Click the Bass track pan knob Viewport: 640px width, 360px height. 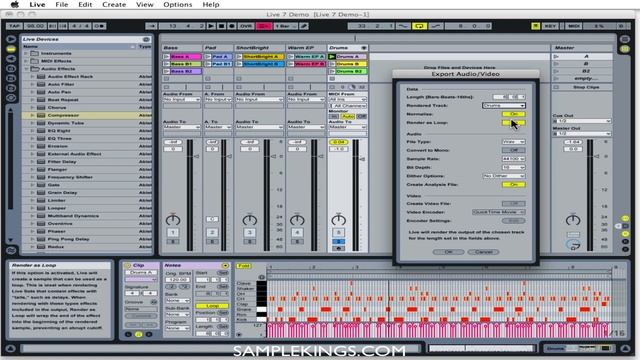(x=173, y=220)
